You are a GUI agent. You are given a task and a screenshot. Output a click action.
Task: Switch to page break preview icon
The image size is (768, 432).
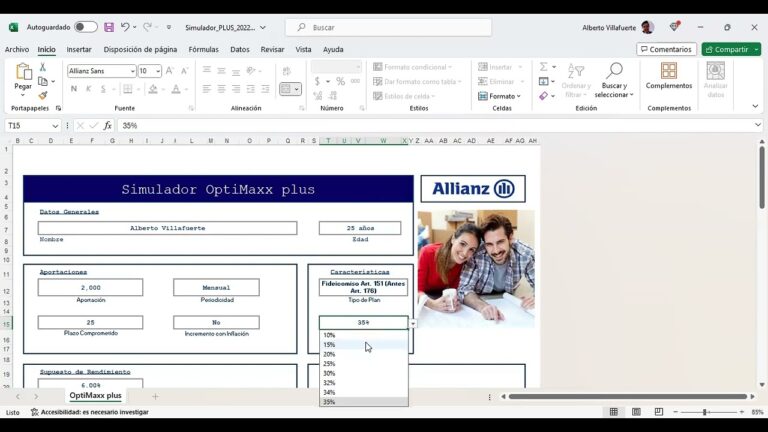pyautogui.click(x=659, y=412)
